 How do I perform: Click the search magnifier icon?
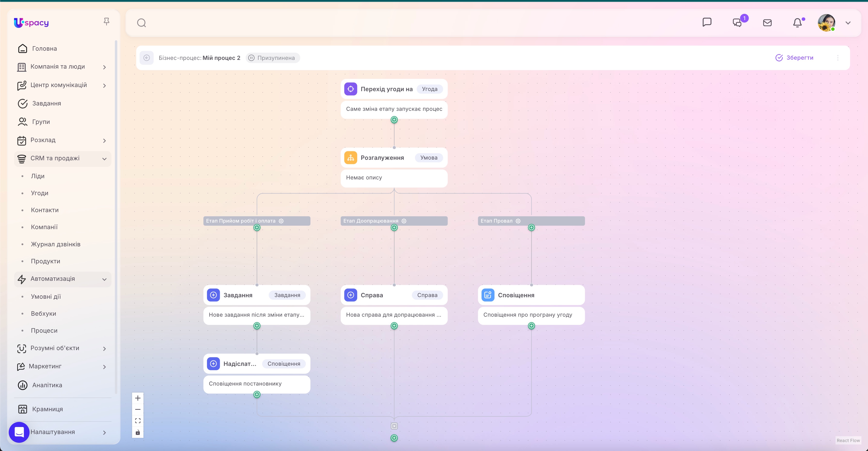(x=142, y=23)
